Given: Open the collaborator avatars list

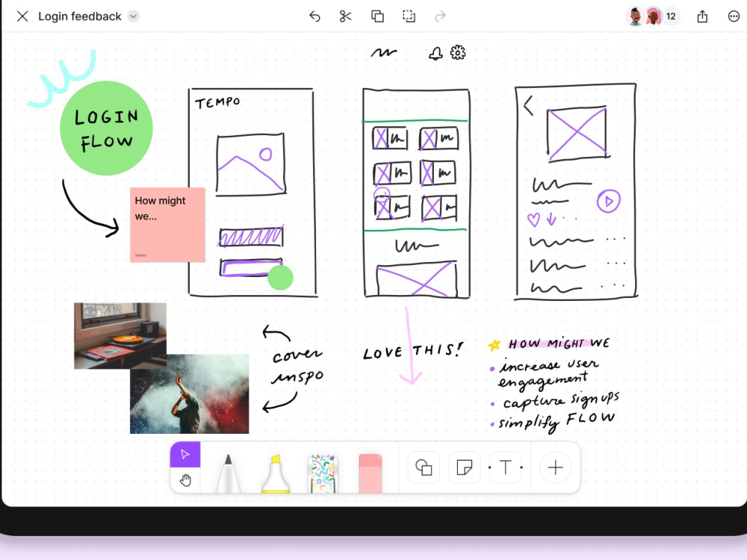Looking at the screenshot, I should click(x=644, y=16).
